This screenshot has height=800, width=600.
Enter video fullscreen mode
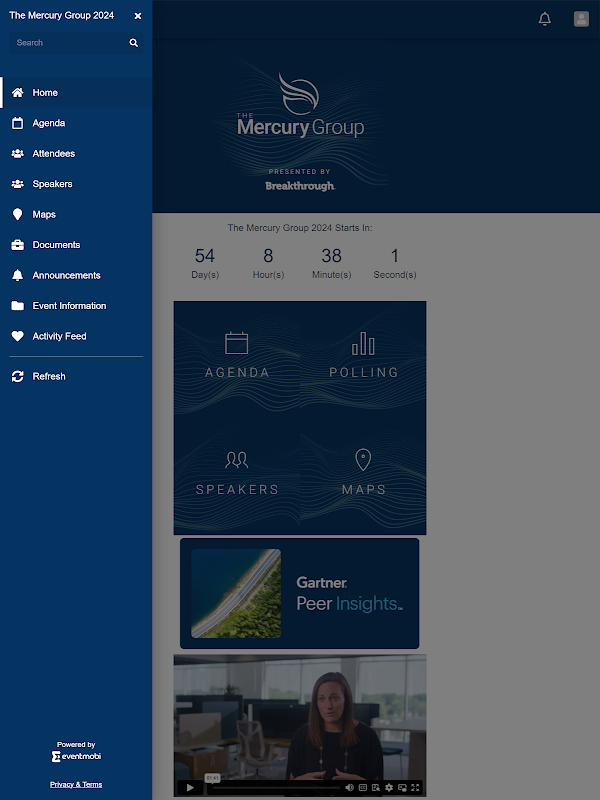click(415, 787)
